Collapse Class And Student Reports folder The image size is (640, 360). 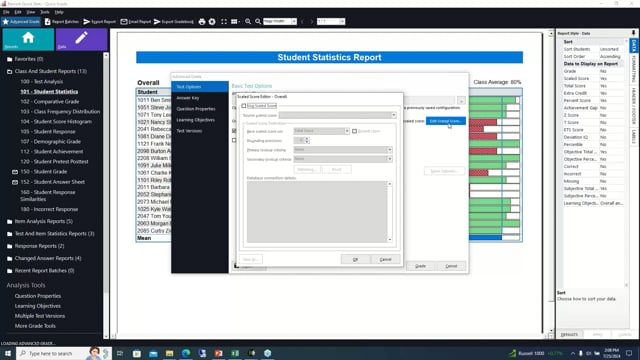(47, 71)
